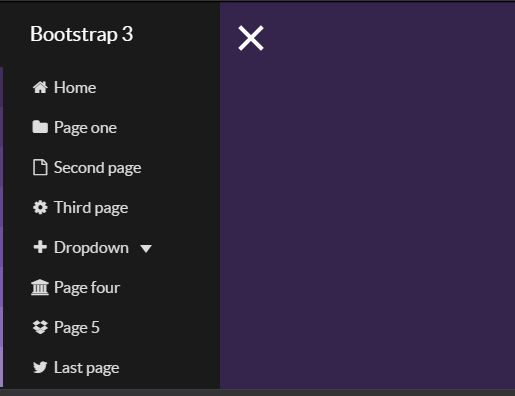
Task: Click the plus icon beside Dropdown
Action: (x=40, y=247)
